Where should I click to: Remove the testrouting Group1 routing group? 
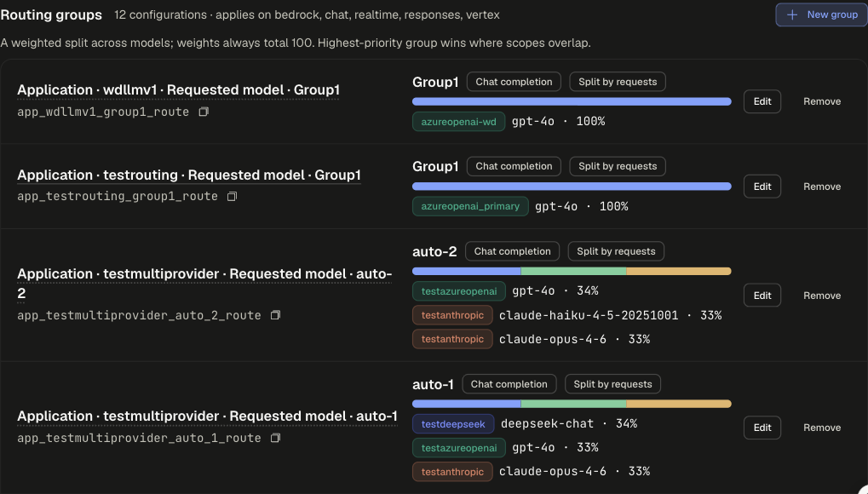point(821,187)
